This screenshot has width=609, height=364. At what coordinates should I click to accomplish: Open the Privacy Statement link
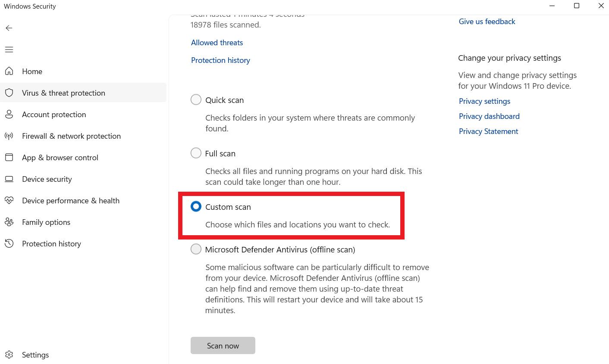pos(488,131)
